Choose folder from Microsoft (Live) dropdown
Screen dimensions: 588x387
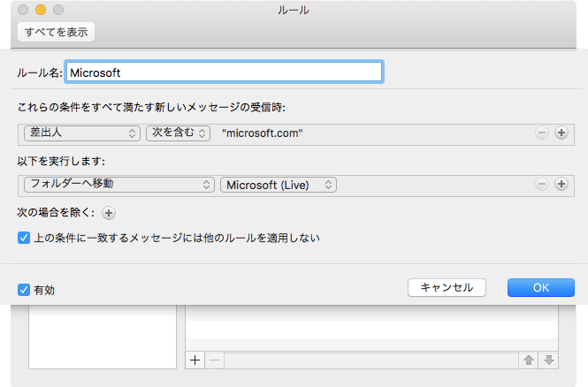point(279,184)
